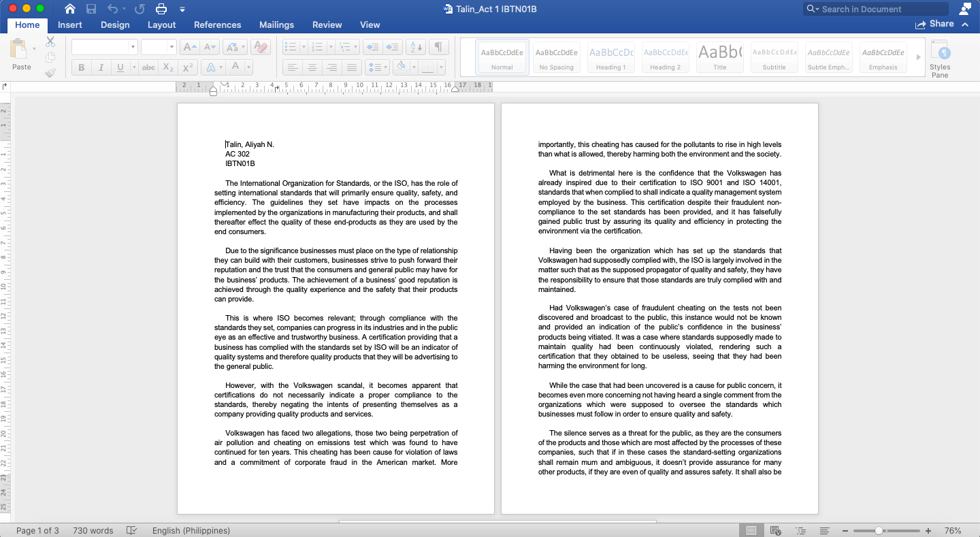Open the Layout tab
Viewport: 980px width, 537px height.
(x=162, y=25)
